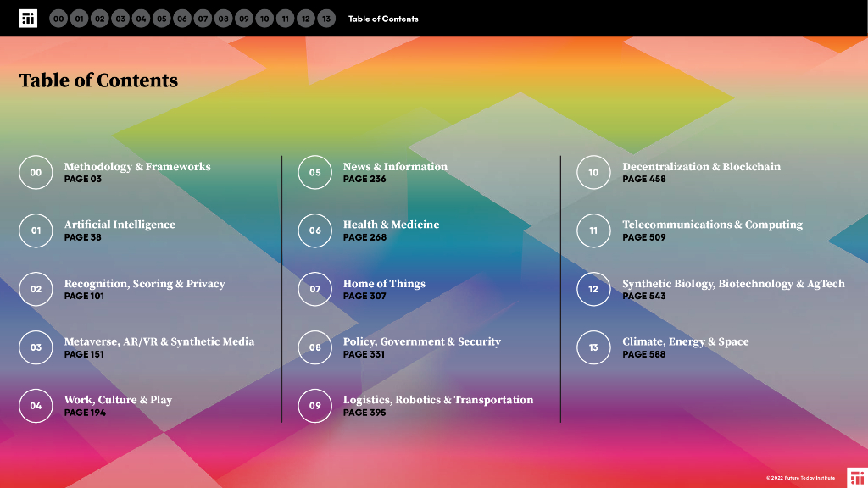Click the 10 circle beside Decentralization & Blockchain

pyautogui.click(x=593, y=173)
